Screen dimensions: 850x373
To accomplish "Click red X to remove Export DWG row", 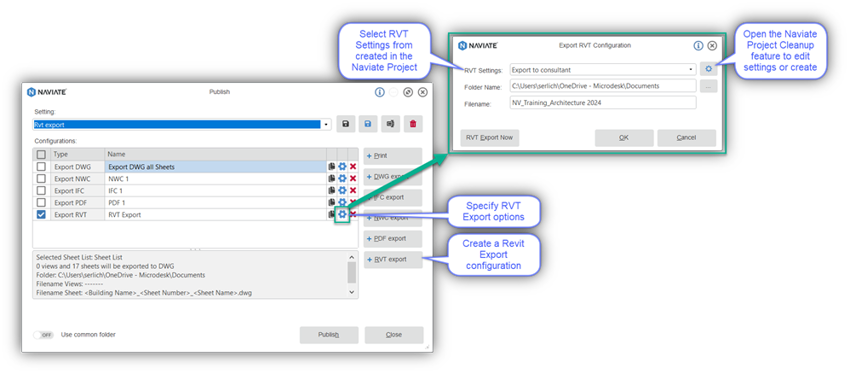I will click(353, 167).
